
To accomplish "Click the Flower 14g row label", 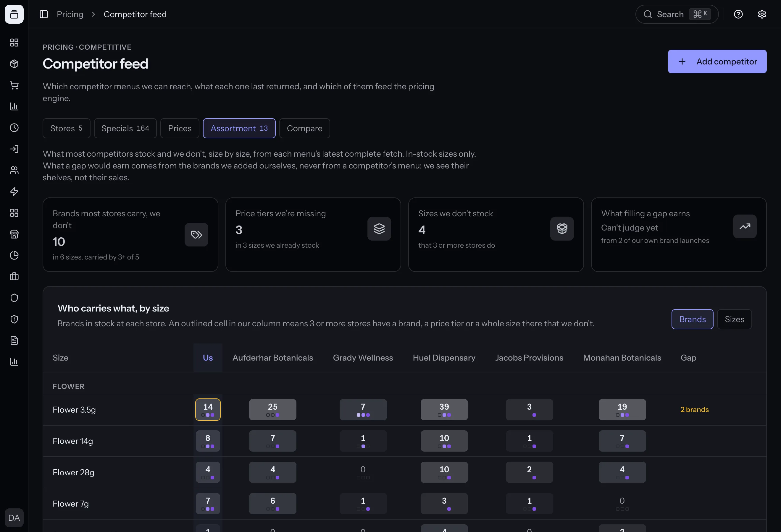I will coord(72,441).
